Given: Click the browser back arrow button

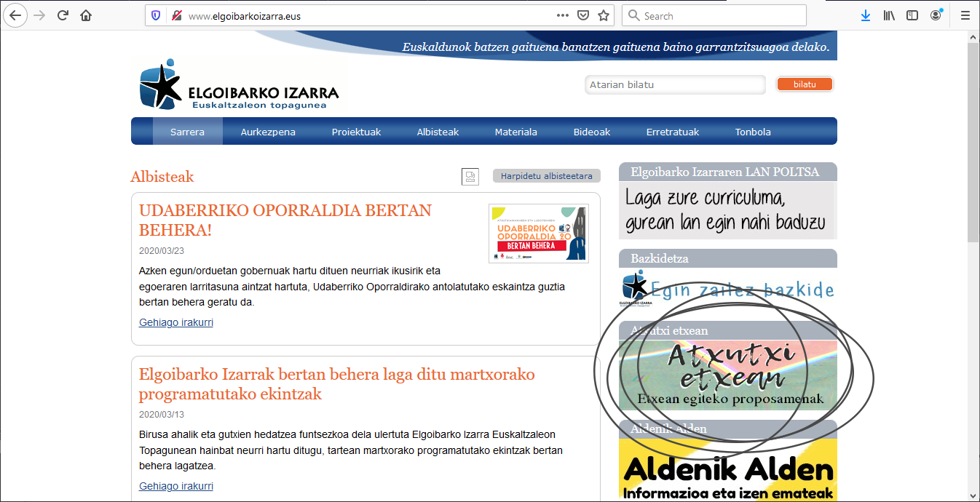Looking at the screenshot, I should (x=16, y=15).
